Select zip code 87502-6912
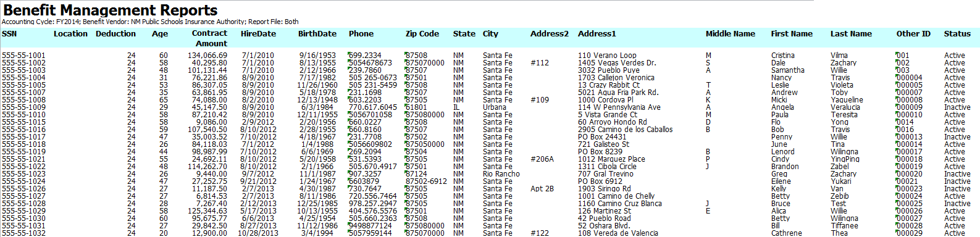 click(x=426, y=181)
